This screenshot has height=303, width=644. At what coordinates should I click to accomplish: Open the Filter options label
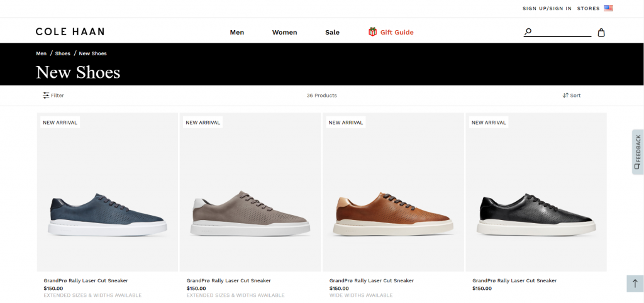57,96
